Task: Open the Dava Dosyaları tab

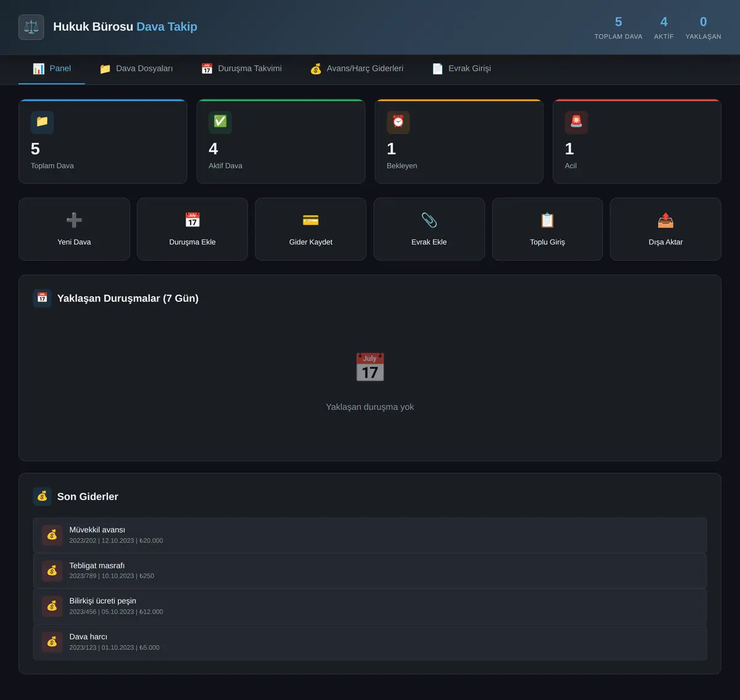Action: (x=136, y=69)
